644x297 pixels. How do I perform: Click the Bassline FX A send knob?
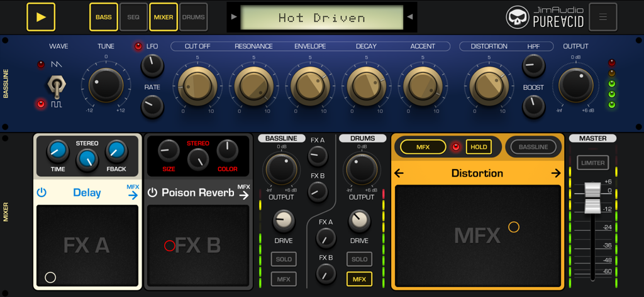pos(318,156)
